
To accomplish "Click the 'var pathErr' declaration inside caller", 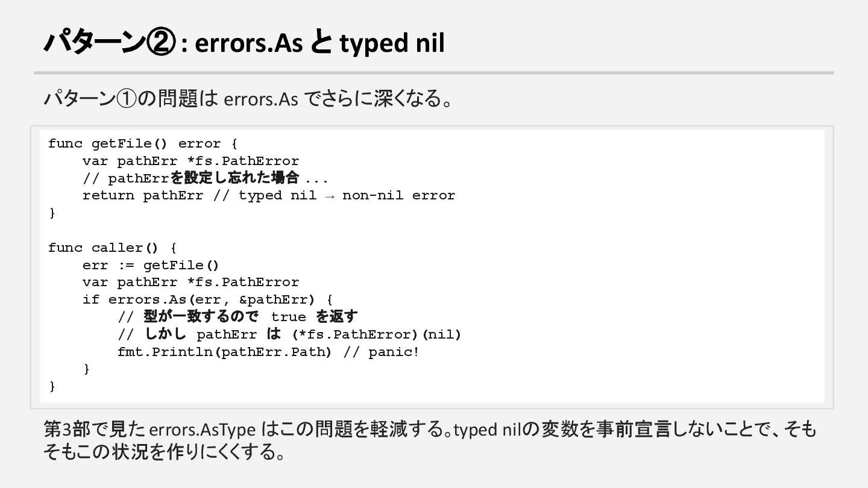I will click(x=190, y=282).
